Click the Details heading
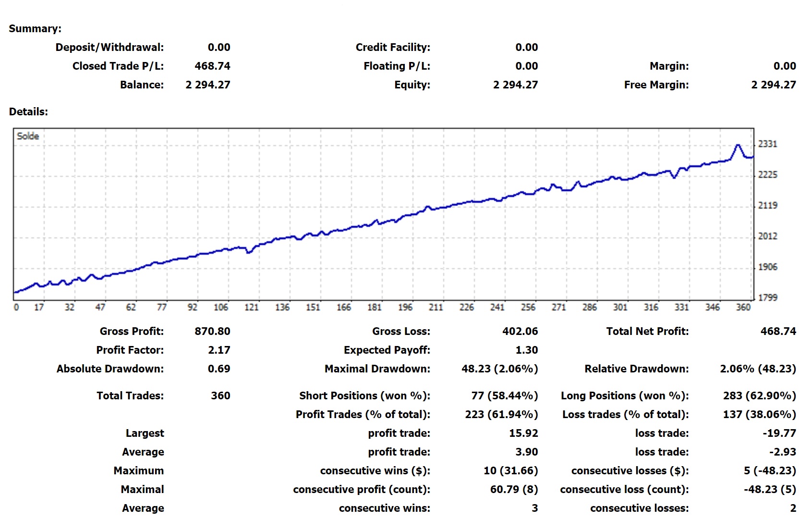Screen dimensions: 812x519 (x=28, y=111)
